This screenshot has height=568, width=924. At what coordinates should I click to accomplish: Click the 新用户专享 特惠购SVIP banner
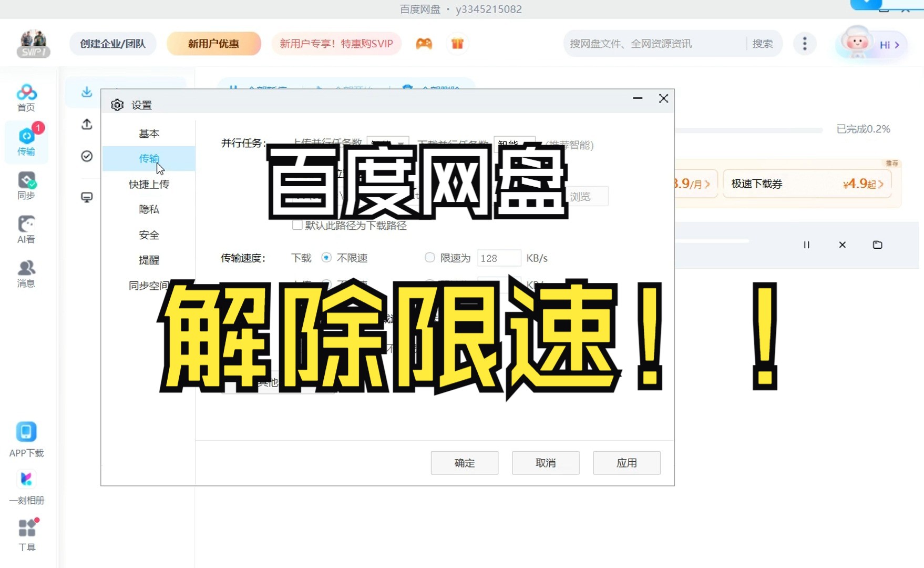[x=336, y=44]
